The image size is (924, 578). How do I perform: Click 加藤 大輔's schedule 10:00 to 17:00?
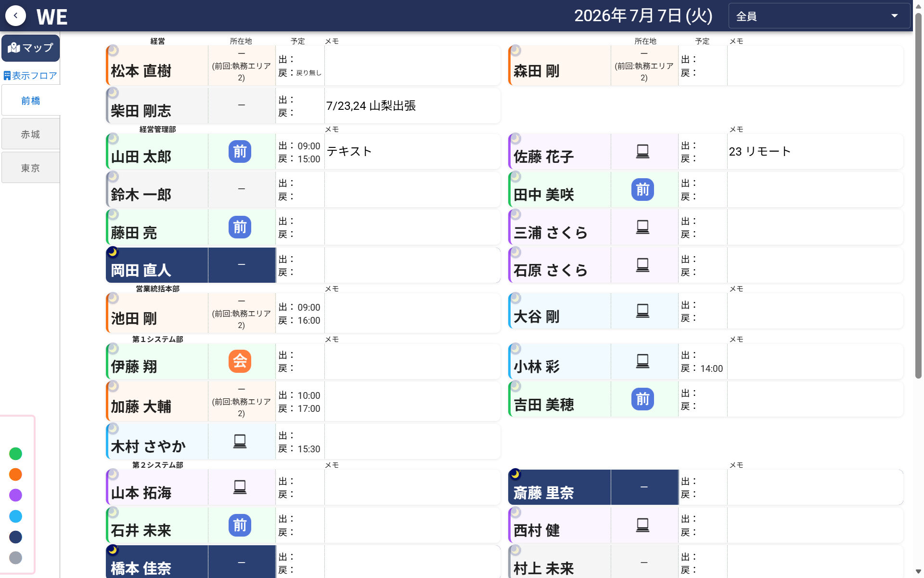click(299, 402)
